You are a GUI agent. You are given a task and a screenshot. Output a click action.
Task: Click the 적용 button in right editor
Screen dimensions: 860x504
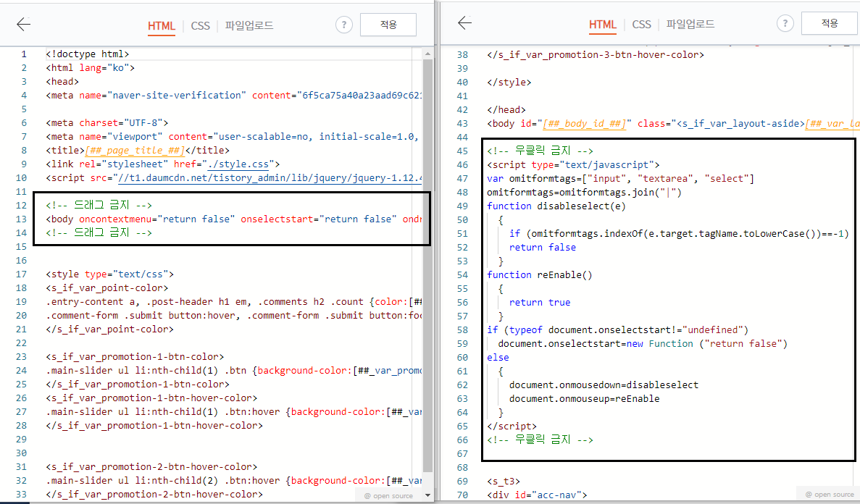830,23
